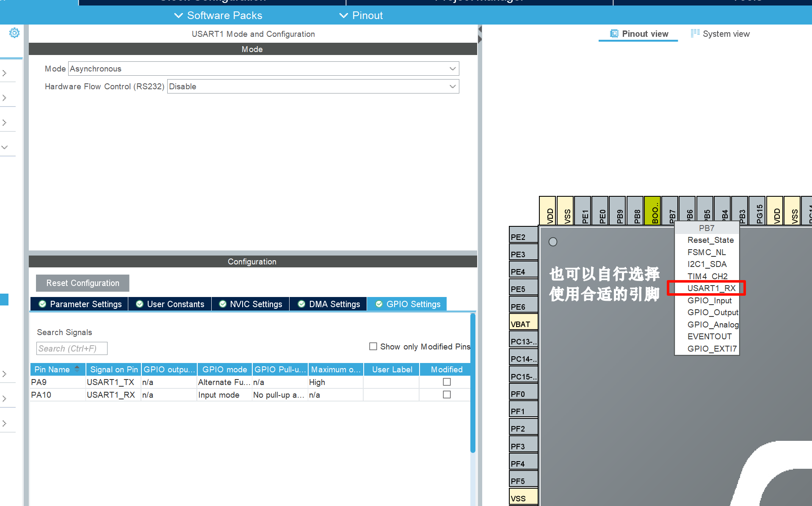Switch to Parameter Settings tab

click(80, 304)
